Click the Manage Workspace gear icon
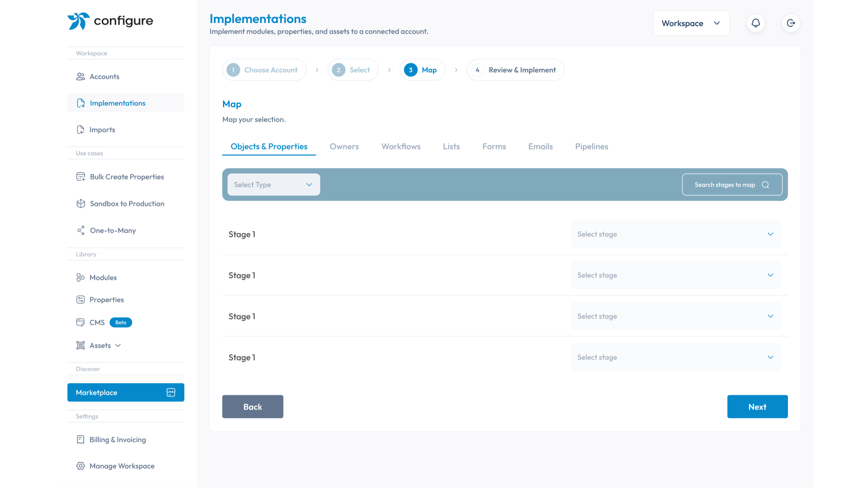 [x=80, y=466]
